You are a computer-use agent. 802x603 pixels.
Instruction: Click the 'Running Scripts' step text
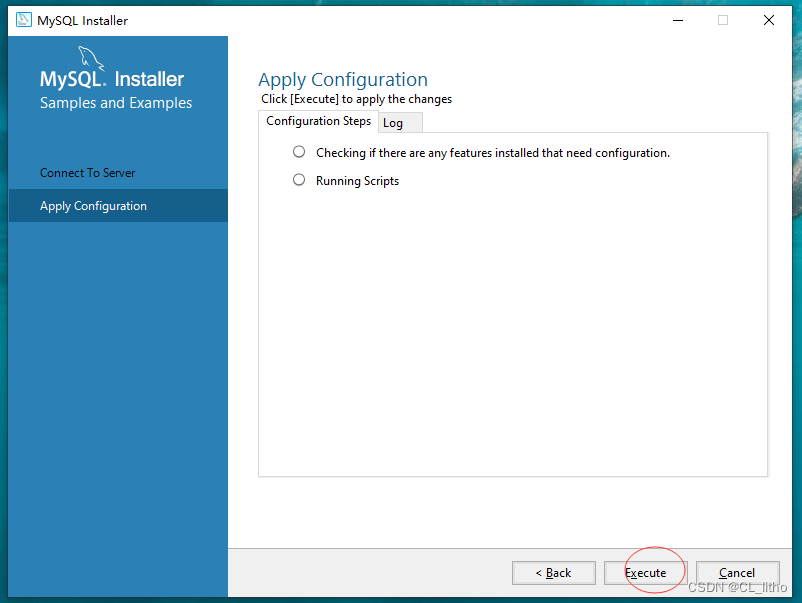click(x=357, y=181)
